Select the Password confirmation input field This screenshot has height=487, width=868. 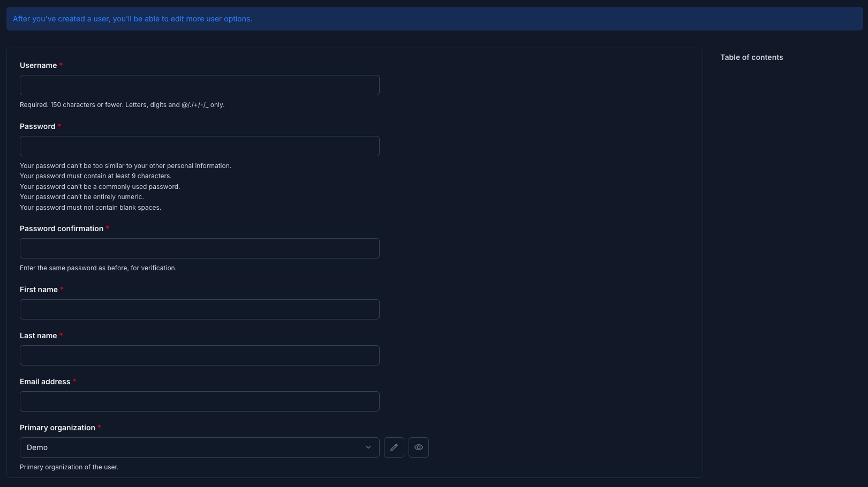200,248
